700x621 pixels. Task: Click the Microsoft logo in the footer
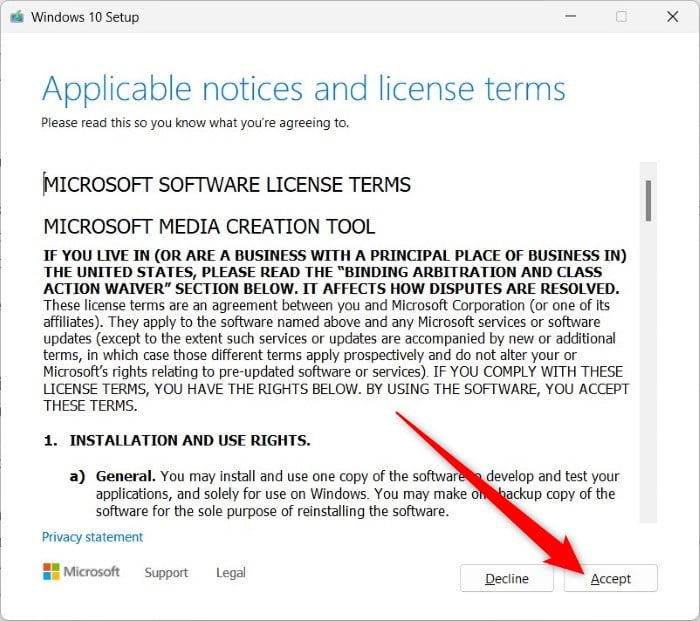(81, 571)
